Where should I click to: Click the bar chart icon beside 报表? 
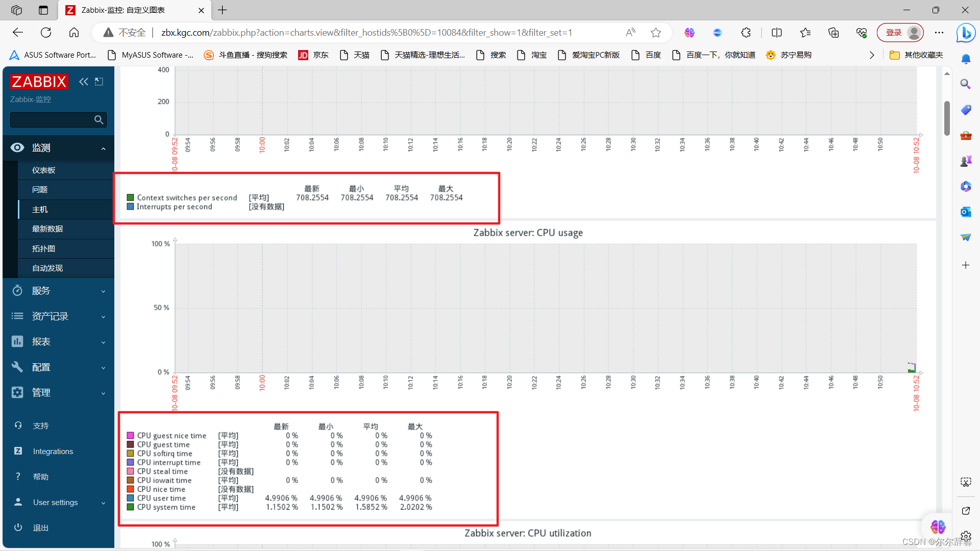pos(17,341)
